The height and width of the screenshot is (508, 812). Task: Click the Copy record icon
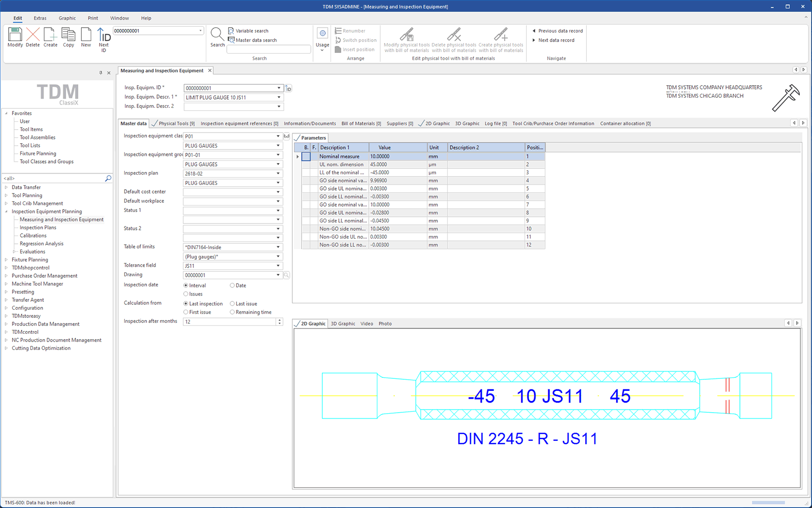[69, 34]
